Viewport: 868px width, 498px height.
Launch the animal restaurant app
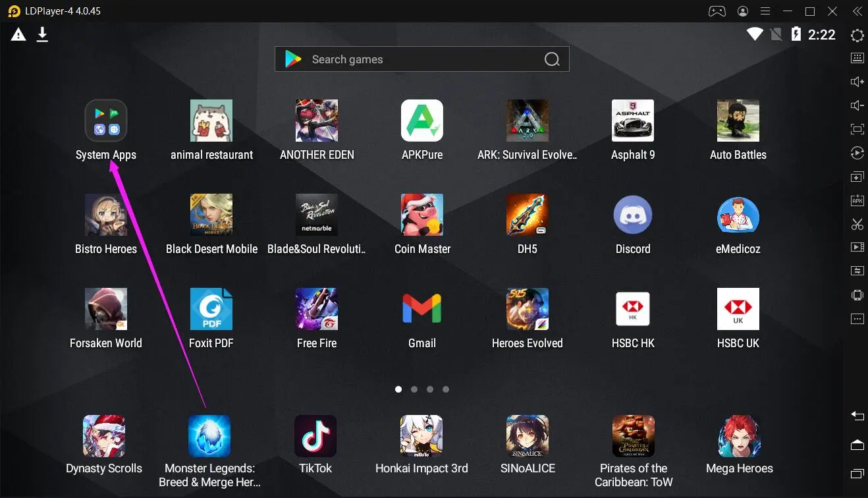(211, 121)
